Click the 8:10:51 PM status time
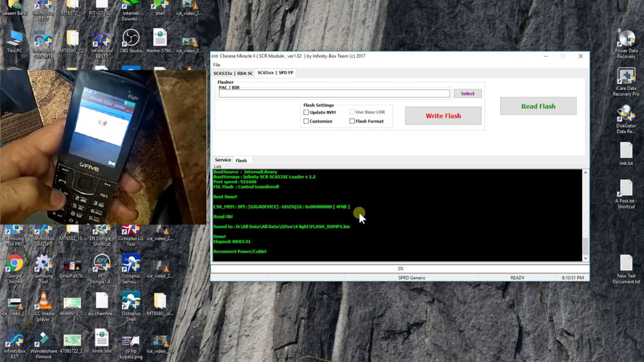 573,278
